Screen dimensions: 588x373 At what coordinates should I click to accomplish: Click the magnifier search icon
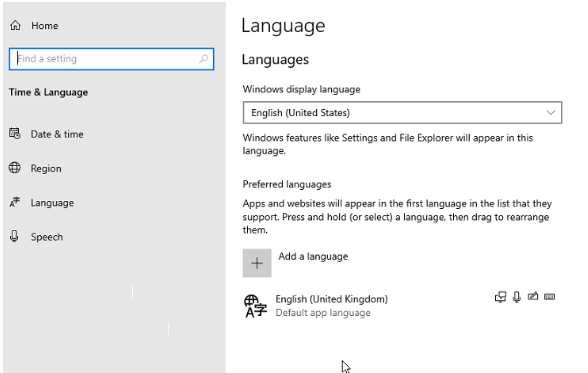[x=204, y=59]
